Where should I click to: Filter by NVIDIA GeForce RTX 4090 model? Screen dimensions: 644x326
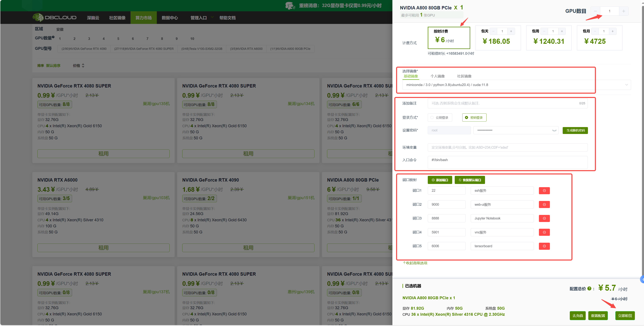(x=84, y=49)
